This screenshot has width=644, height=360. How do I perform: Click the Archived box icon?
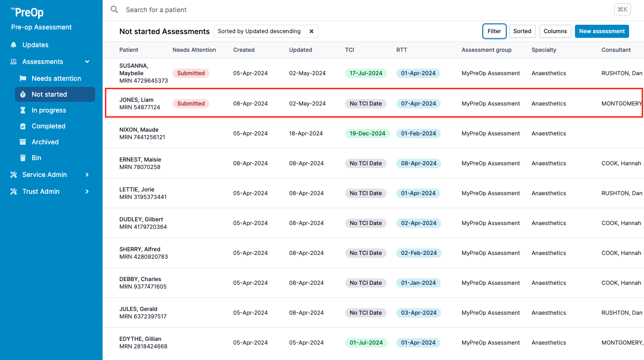pyautogui.click(x=23, y=142)
